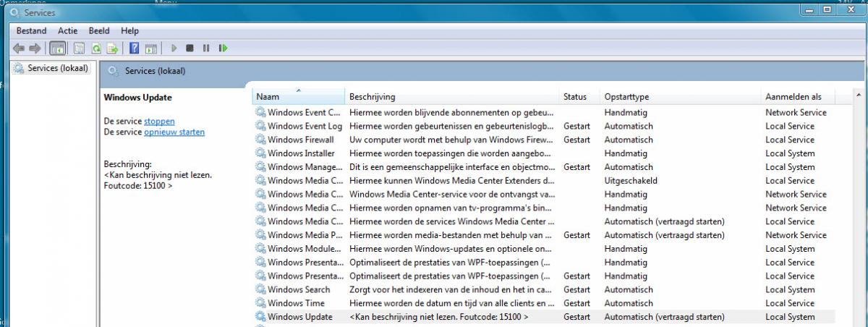The image size is (868, 327).
Task: Open the Help menu
Action: pyautogui.click(x=130, y=31)
